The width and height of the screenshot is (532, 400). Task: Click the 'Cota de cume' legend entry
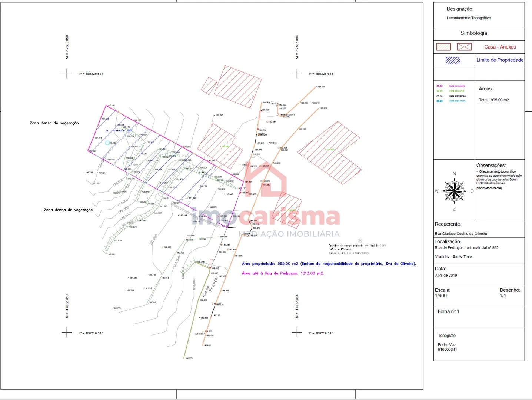456,91
